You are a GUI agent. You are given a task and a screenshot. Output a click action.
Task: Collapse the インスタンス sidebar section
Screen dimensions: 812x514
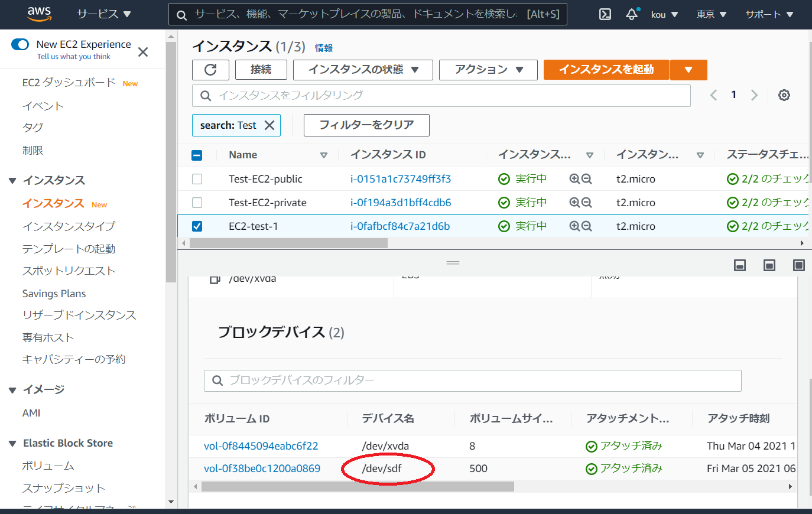pyautogui.click(x=12, y=181)
